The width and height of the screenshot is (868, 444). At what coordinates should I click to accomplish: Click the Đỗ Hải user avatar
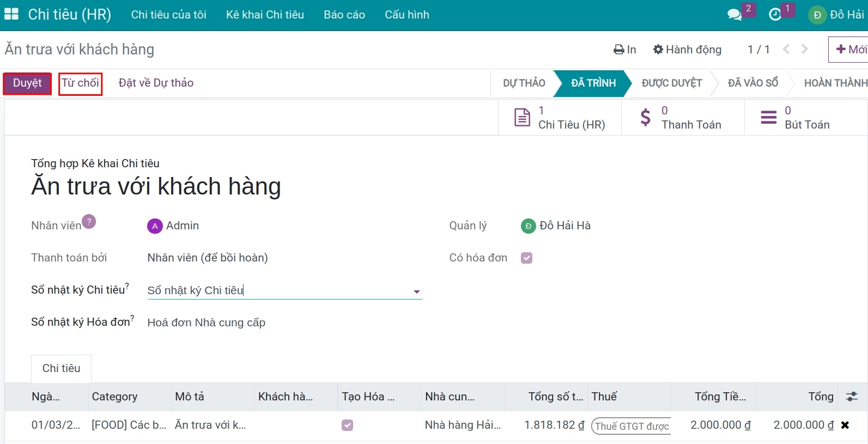pyautogui.click(x=817, y=15)
